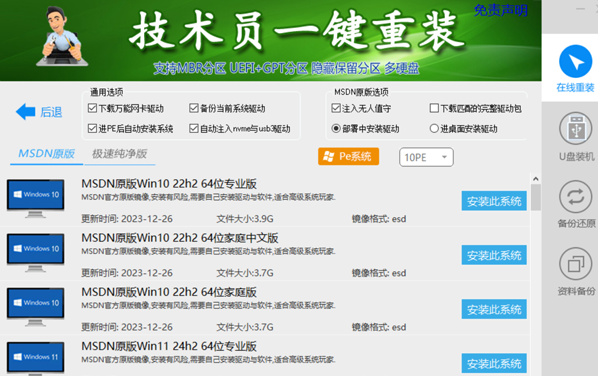Select the Win11 24h2 64位专业版 monitor thumbnail
Image resolution: width=598 pixels, height=376 pixels.
click(x=35, y=358)
